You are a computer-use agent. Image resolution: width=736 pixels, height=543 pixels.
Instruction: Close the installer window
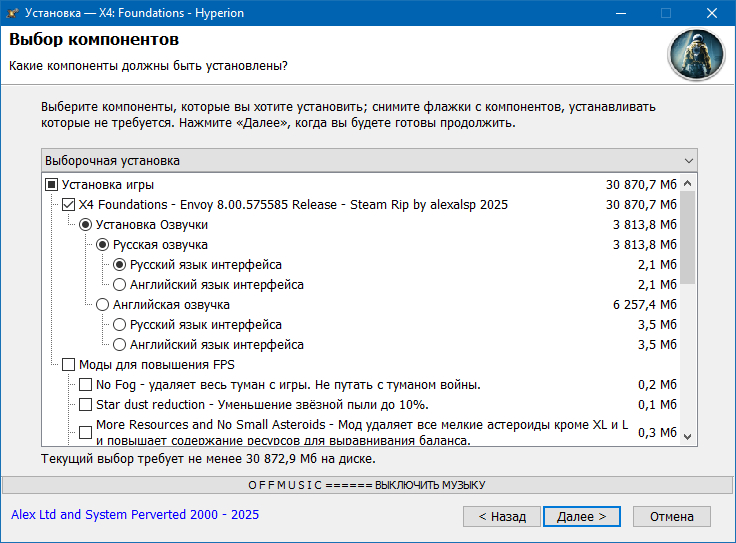(712, 13)
